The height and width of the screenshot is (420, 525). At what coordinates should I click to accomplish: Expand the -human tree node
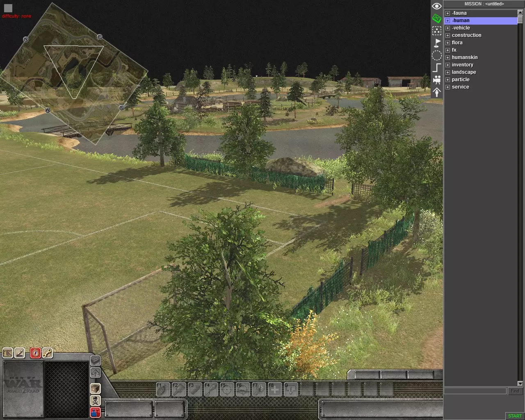[447, 21]
